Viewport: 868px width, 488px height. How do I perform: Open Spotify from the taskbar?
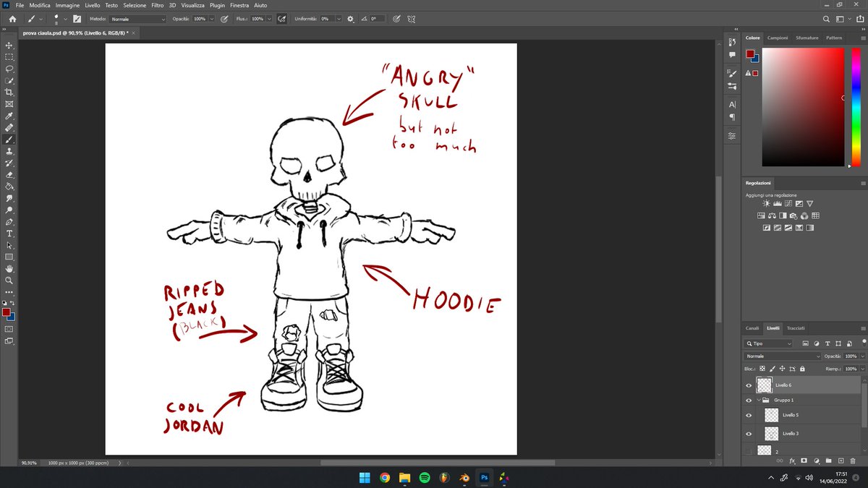(425, 477)
